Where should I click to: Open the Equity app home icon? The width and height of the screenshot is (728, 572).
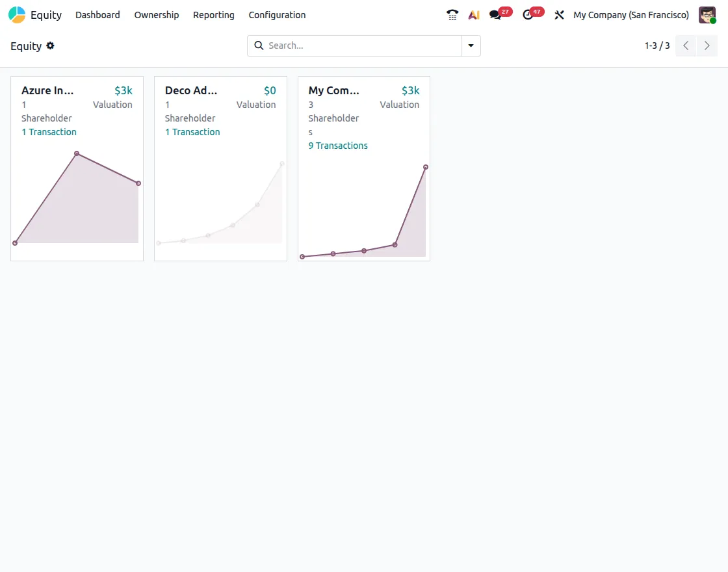click(16, 14)
